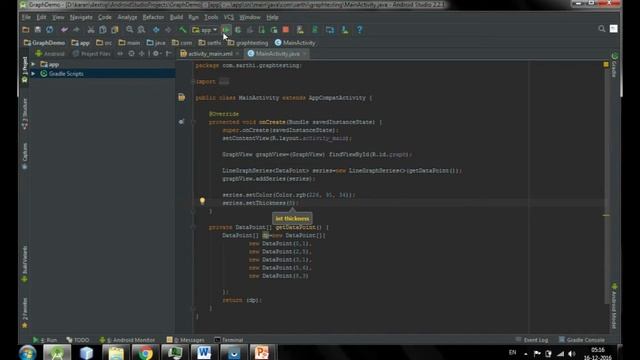Open the Build Variants side tool window
This screenshot has width=640, height=360.
(24, 264)
